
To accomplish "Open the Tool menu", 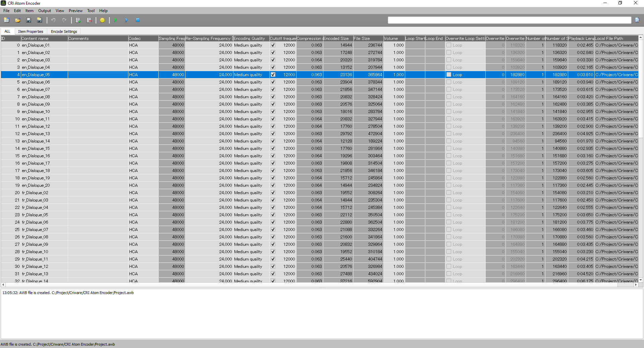I will coord(91,11).
